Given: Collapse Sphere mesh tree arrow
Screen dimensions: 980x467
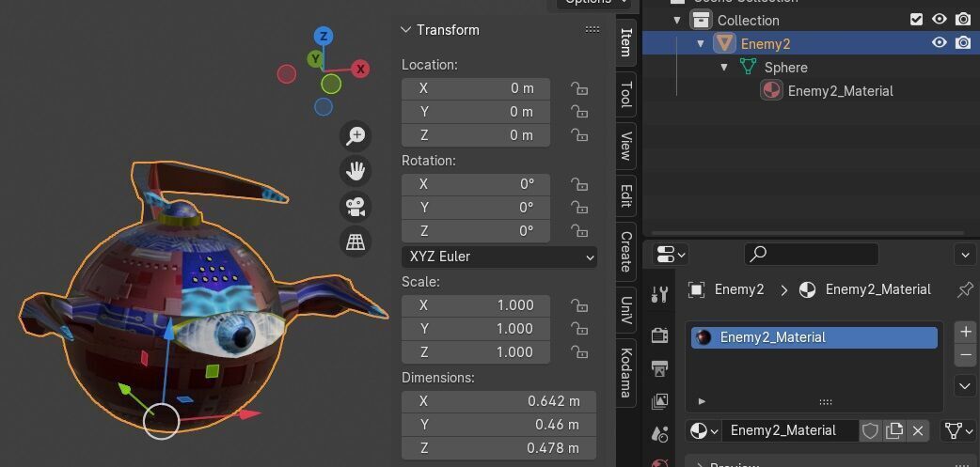Looking at the screenshot, I should click(724, 67).
